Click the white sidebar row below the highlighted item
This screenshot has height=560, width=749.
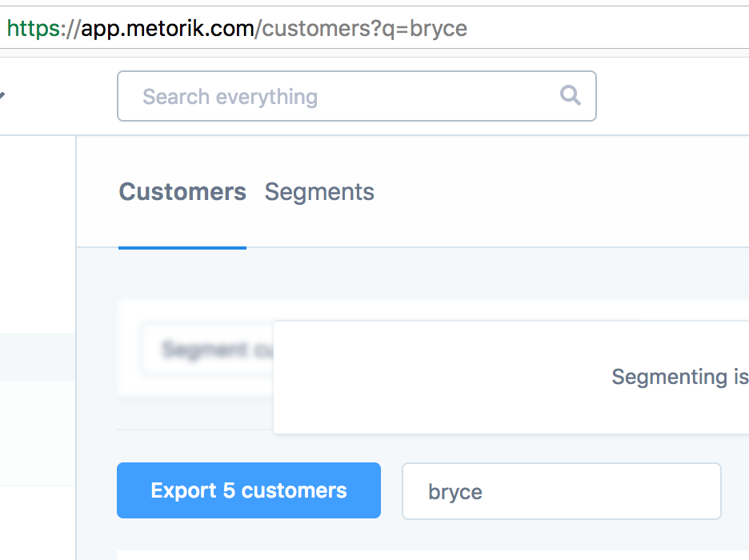pyautogui.click(x=38, y=432)
